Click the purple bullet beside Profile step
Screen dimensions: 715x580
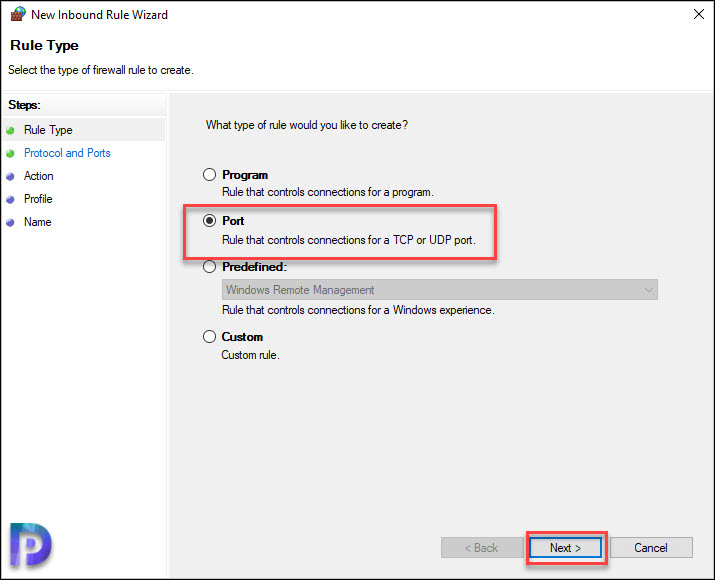click(10, 199)
